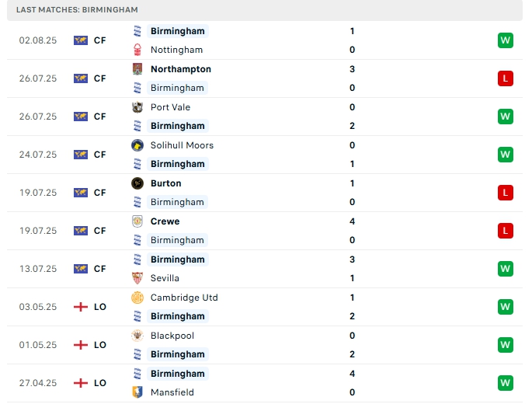Click the England flag on 03.05.25 match

coord(81,307)
